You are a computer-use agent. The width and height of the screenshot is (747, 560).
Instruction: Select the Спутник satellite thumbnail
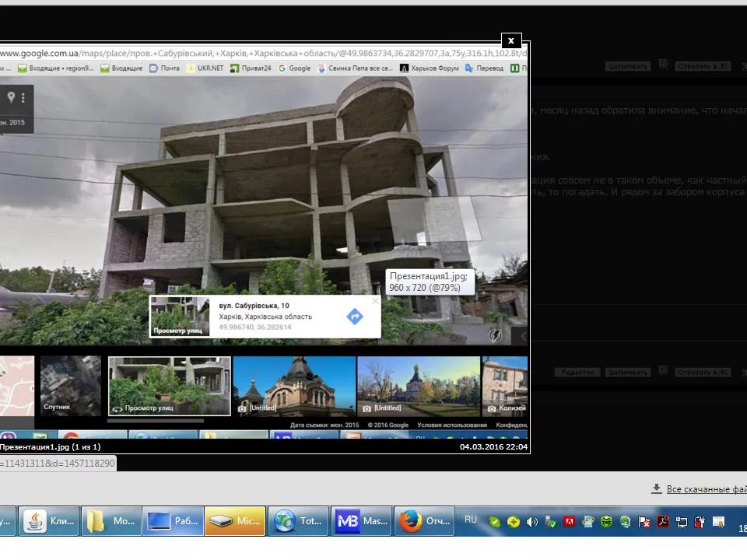[x=71, y=386]
